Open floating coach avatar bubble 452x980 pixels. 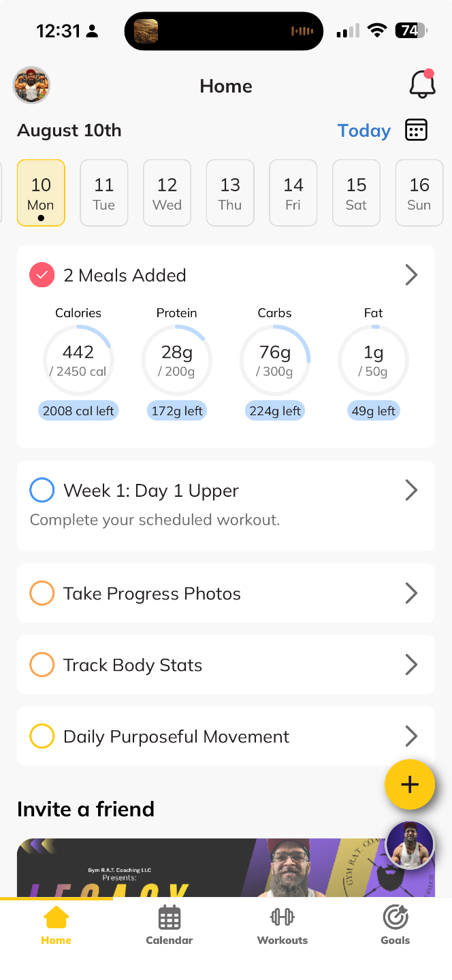click(410, 845)
